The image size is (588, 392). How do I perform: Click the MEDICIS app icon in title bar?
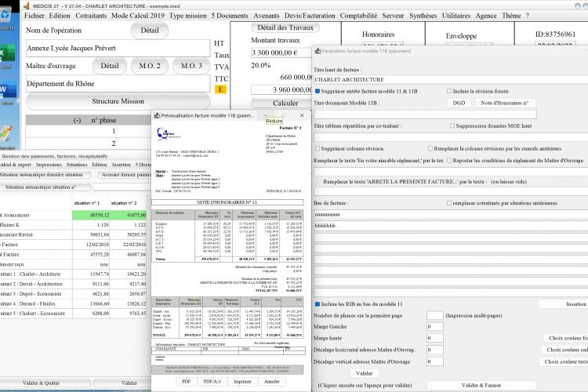[26, 6]
